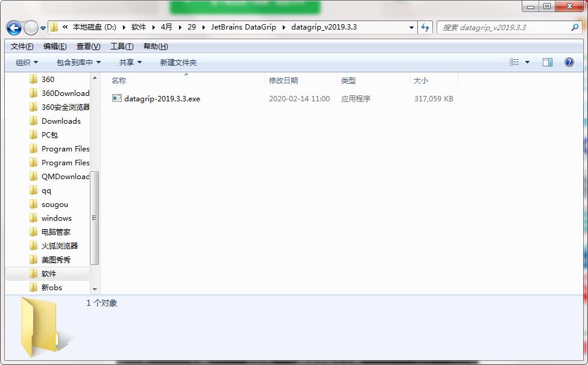The height and width of the screenshot is (365, 588).
Task: Sort by 大小 column header
Action: (x=421, y=80)
